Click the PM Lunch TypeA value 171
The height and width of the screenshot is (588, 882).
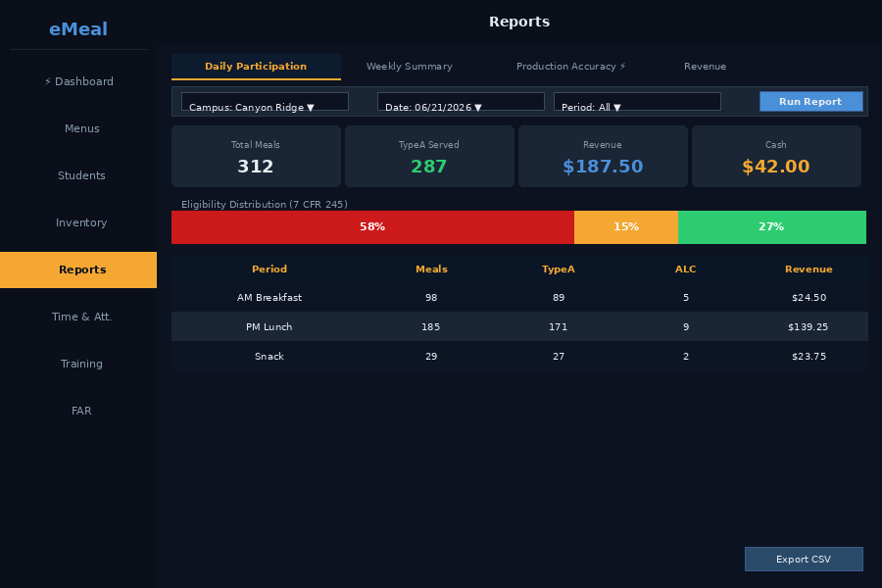[x=559, y=327]
